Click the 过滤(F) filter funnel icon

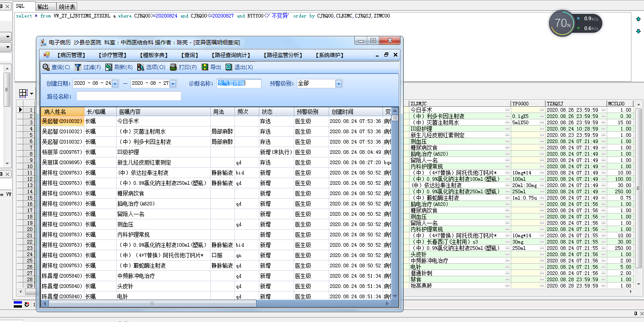coord(78,67)
